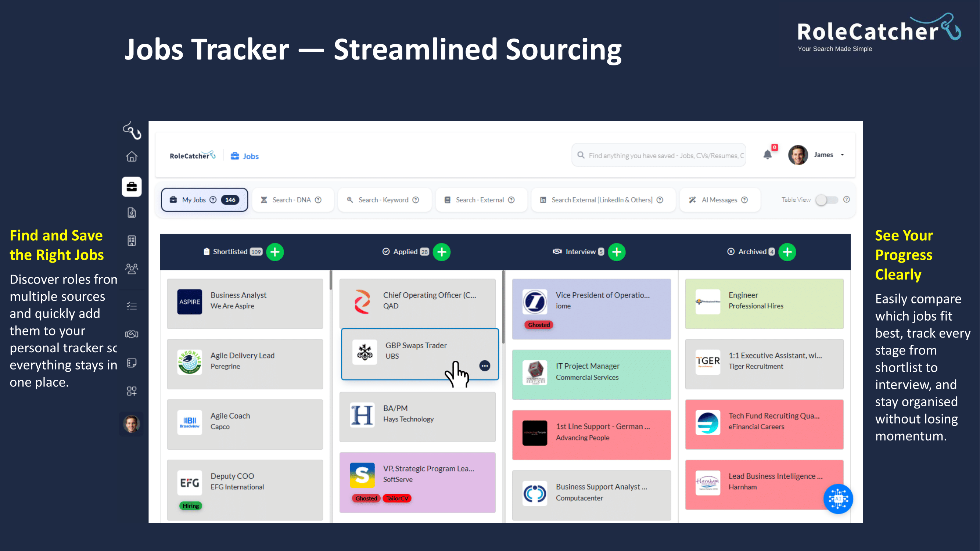This screenshot has height=551, width=980.
Task: Click the Shortlisted column header
Action: click(233, 252)
